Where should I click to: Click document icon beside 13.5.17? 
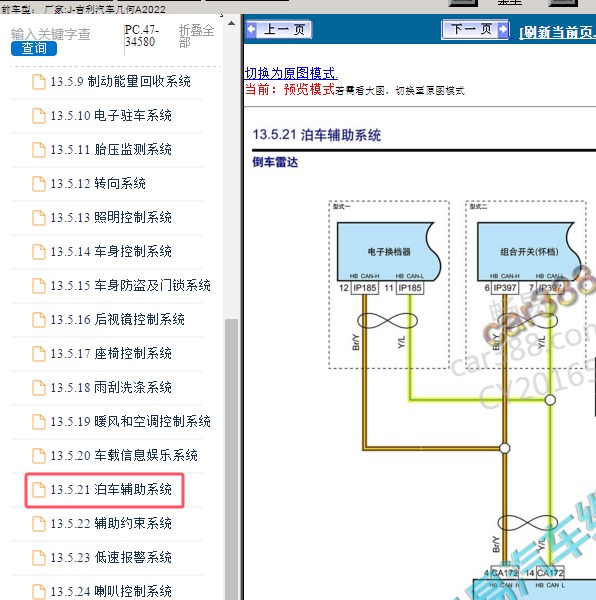(39, 354)
